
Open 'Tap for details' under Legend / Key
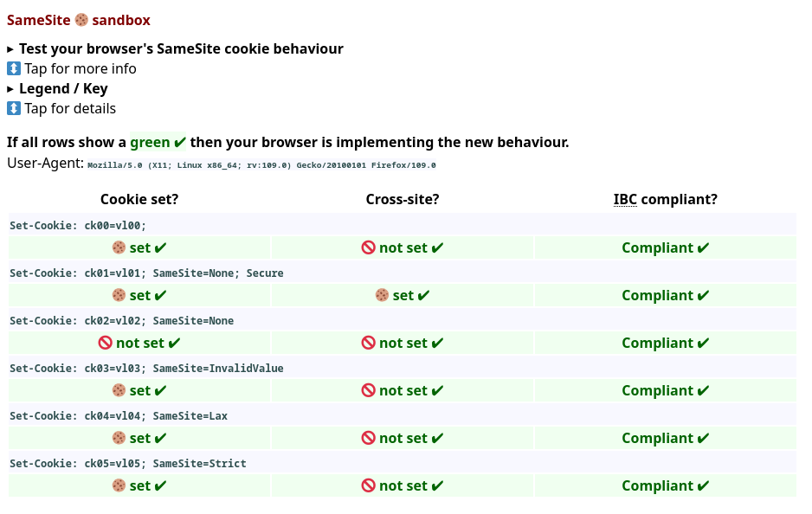[x=69, y=108]
